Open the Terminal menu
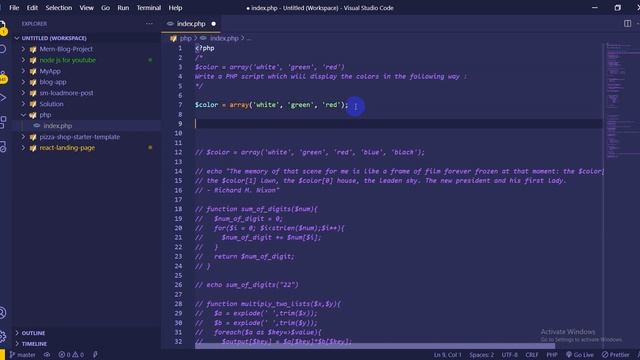 tap(149, 8)
